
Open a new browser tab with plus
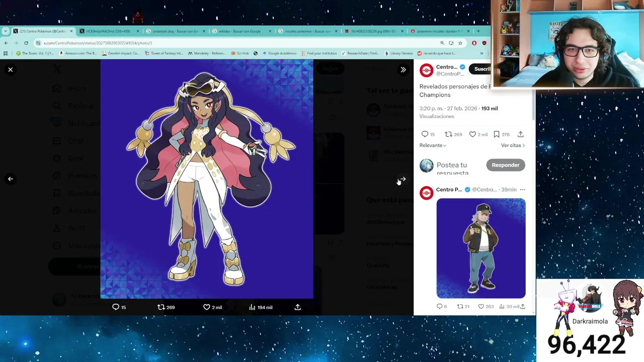click(x=478, y=31)
